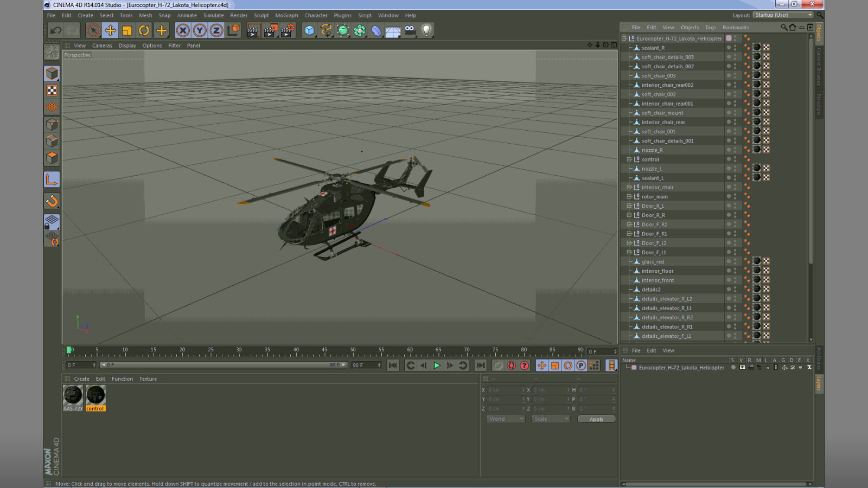Open the viewport Cameras menu
This screenshot has height=488, width=868.
click(102, 46)
